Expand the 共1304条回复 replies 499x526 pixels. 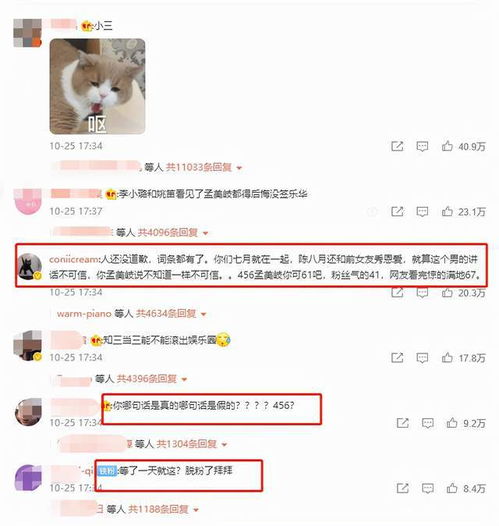pos(192,444)
